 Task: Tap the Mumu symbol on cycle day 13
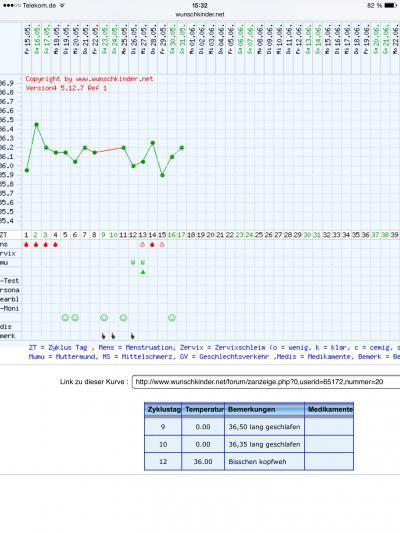pos(143,262)
